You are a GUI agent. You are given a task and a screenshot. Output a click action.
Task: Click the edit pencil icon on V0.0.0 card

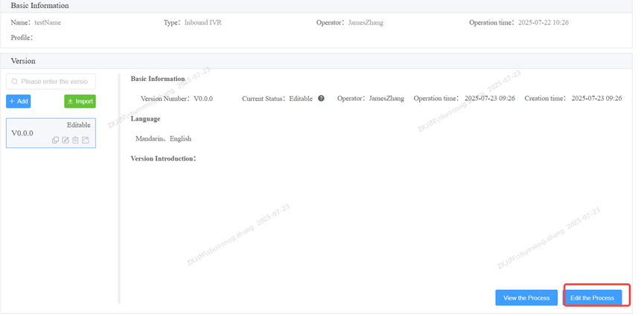pos(66,140)
